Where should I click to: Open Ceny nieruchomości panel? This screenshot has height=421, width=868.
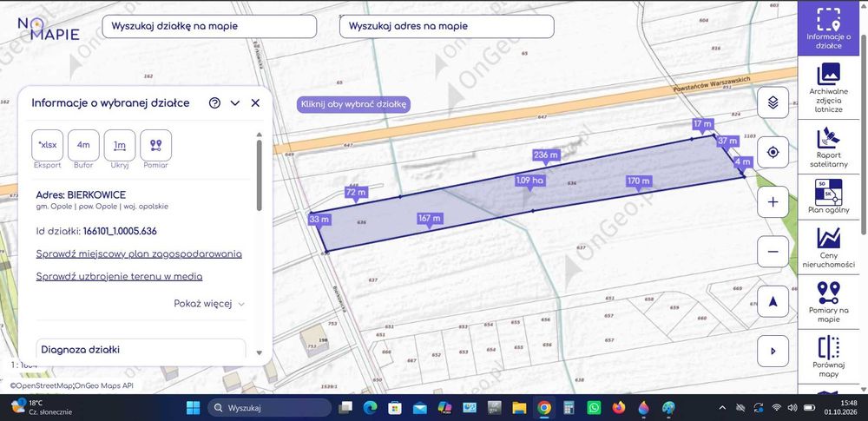pos(828,247)
